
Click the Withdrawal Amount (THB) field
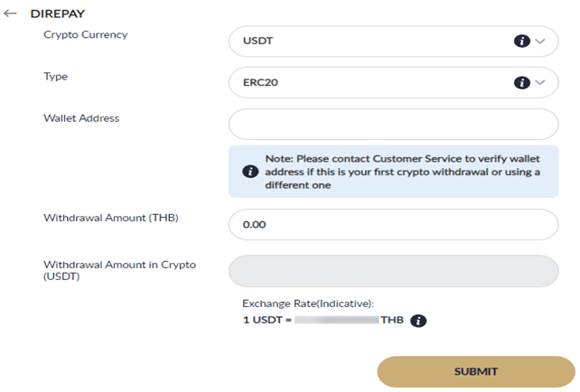click(x=393, y=225)
